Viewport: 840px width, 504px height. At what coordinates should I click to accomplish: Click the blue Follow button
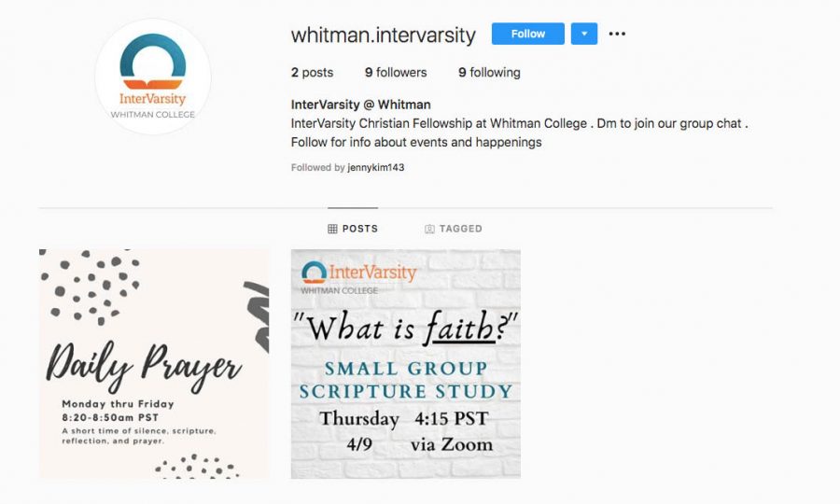[x=527, y=34]
